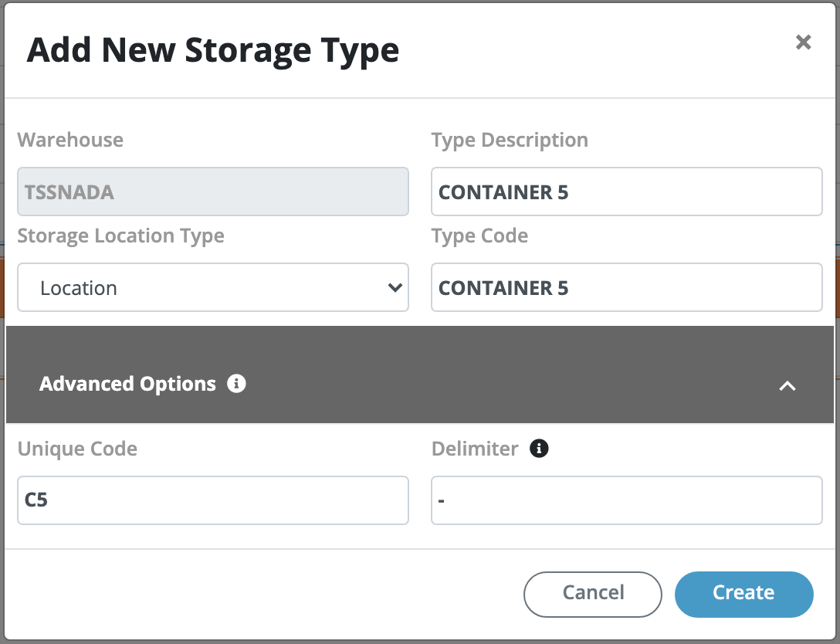Click the Warehouse label
This screenshot has height=644, width=840.
click(x=70, y=141)
